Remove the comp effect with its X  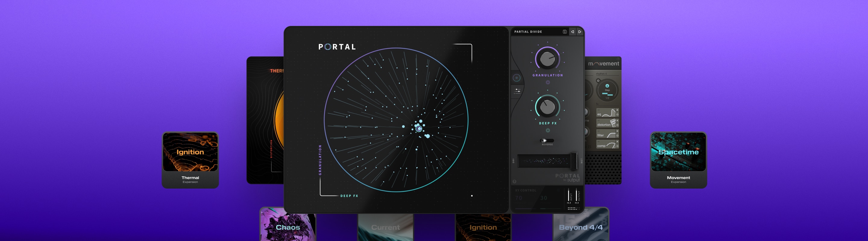pyautogui.click(x=617, y=142)
